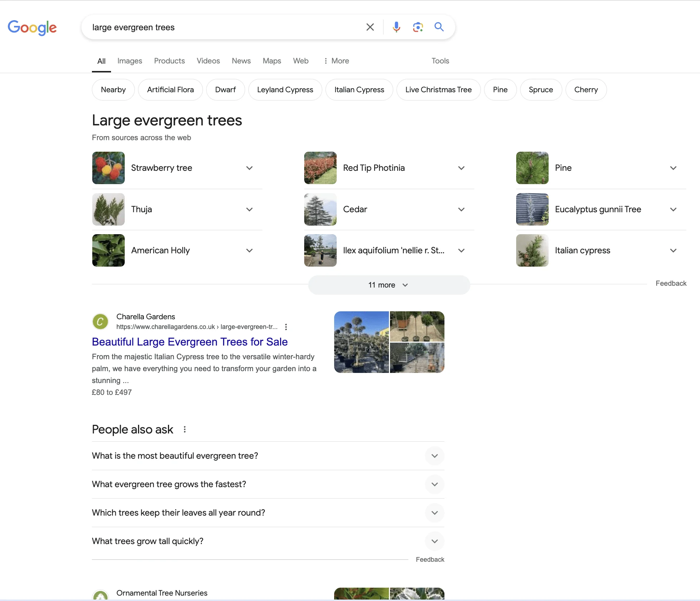The width and height of the screenshot is (700, 601).
Task: Toggle the Spruce filter chip
Action: (x=541, y=89)
